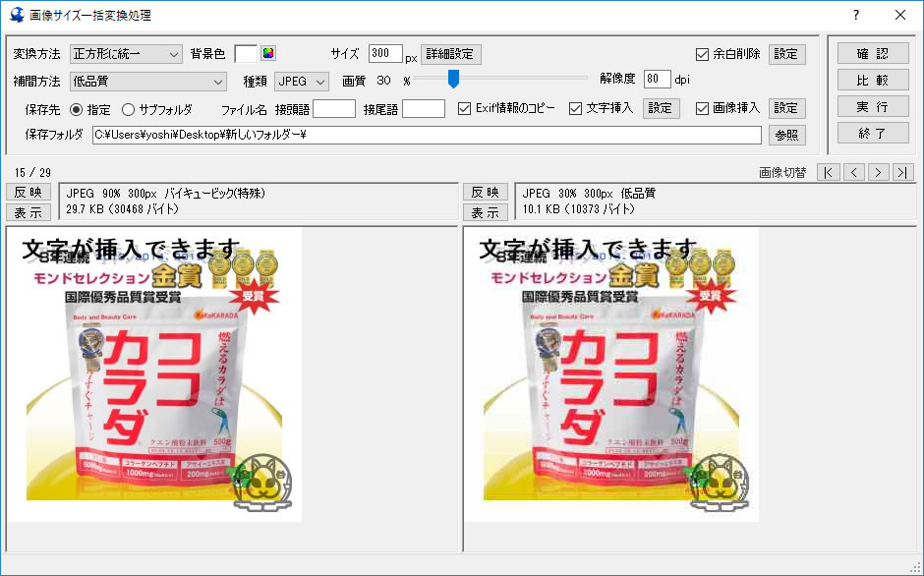The width and height of the screenshot is (924, 576).
Task: Click the 実行 button
Action: click(x=873, y=107)
